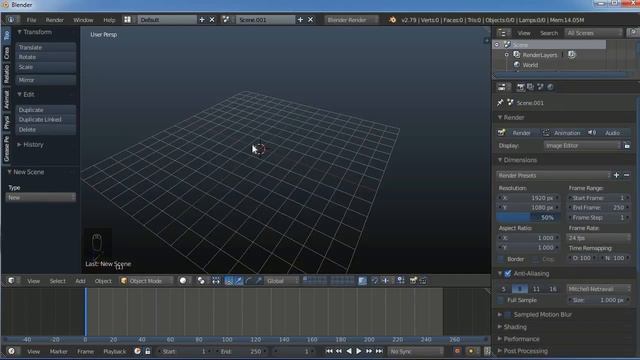The width and height of the screenshot is (640, 360).
Task: Open the Object Mode dropdown
Action: pos(147,281)
